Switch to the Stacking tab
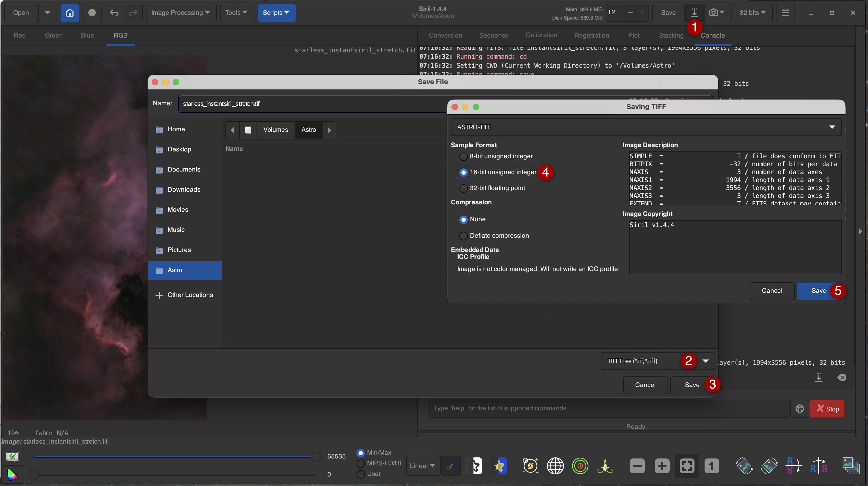Viewport: 868px width, 486px height. (x=671, y=35)
